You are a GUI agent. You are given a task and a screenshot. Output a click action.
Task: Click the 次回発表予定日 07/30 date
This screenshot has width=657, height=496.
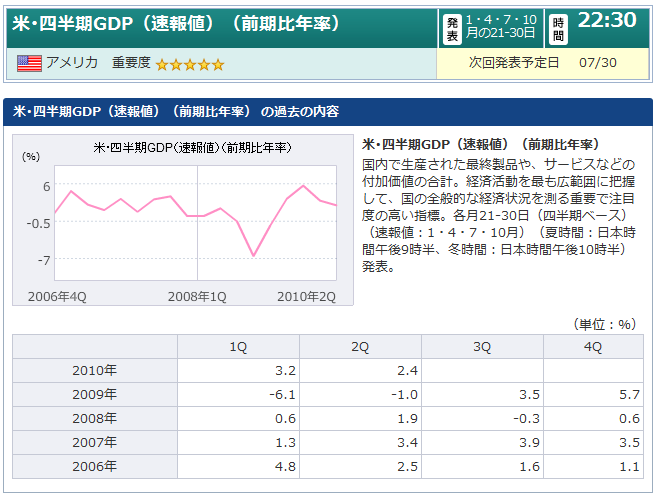click(542, 62)
